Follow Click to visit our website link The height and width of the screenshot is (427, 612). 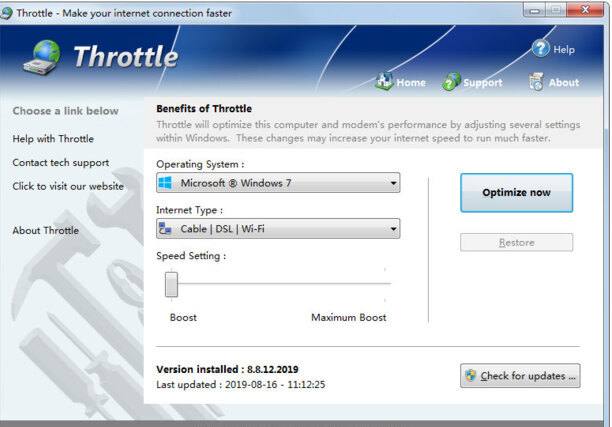pos(68,186)
